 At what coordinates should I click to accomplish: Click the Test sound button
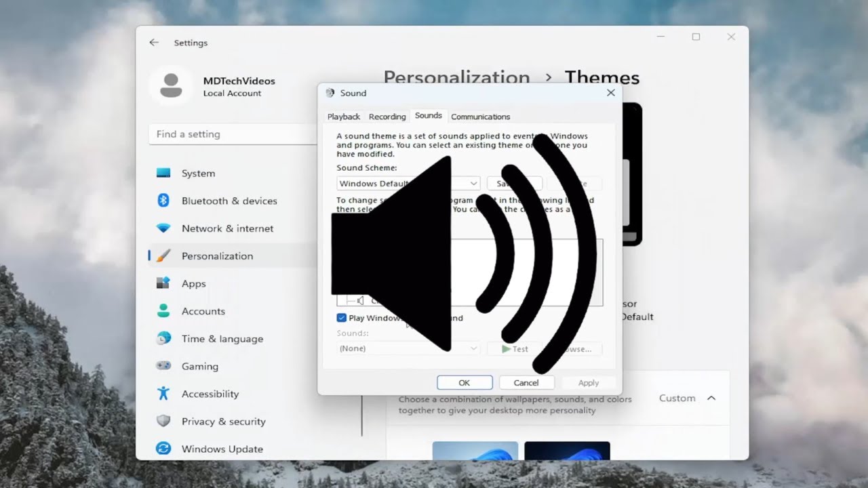click(515, 349)
